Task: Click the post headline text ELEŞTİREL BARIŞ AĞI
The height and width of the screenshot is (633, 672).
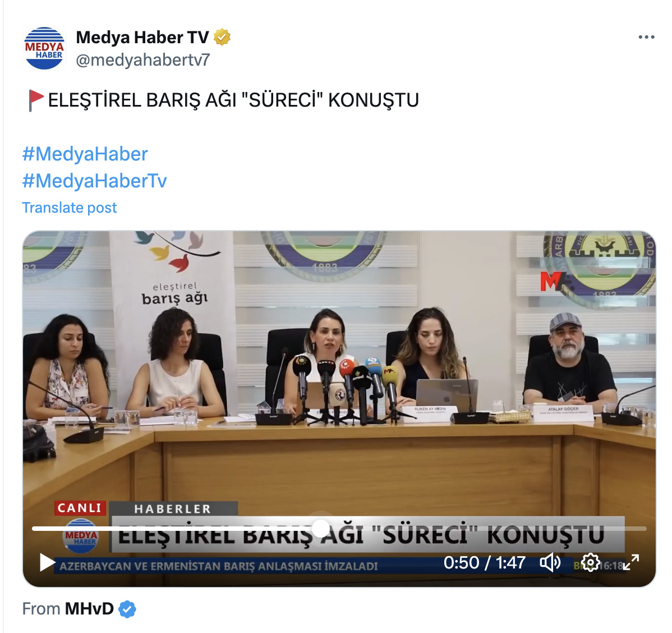Action: click(142, 100)
